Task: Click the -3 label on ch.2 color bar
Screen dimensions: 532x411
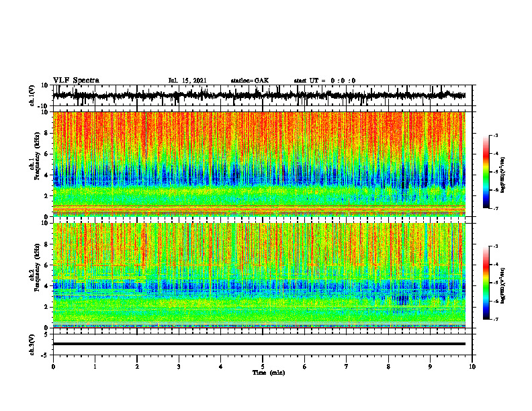Action: point(496,246)
